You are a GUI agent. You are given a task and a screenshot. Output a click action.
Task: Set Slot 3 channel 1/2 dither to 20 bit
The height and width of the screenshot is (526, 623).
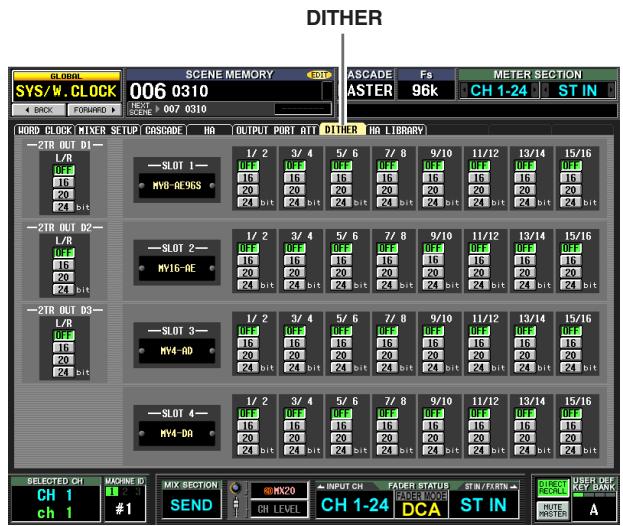(x=248, y=356)
